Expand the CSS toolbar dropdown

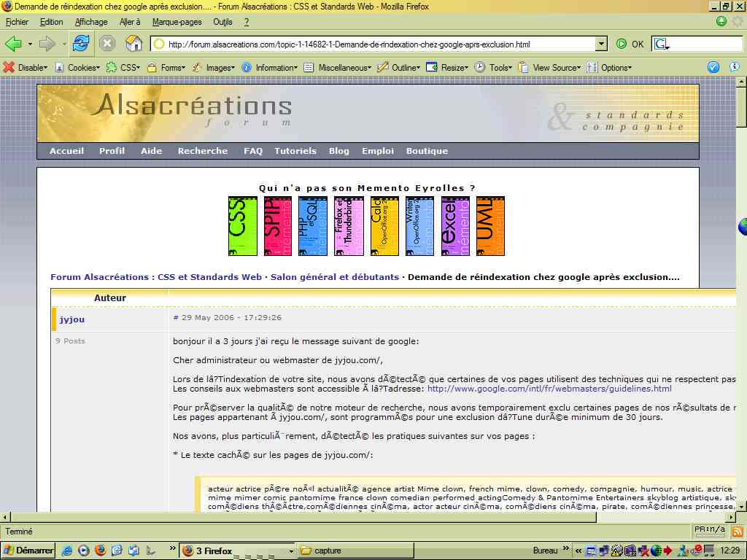pyautogui.click(x=123, y=68)
